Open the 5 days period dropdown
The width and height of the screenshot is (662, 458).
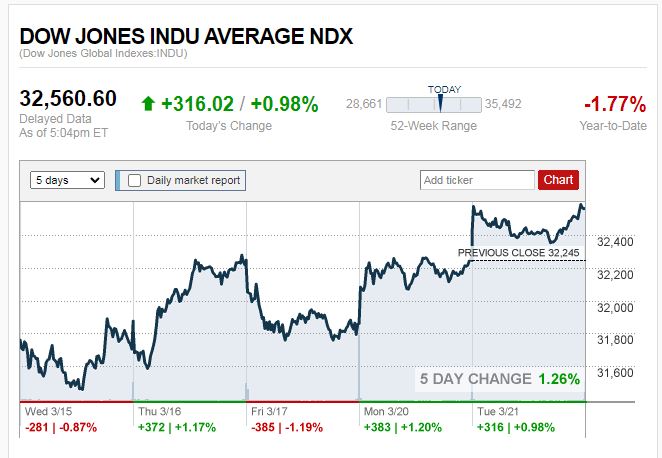[x=68, y=180]
